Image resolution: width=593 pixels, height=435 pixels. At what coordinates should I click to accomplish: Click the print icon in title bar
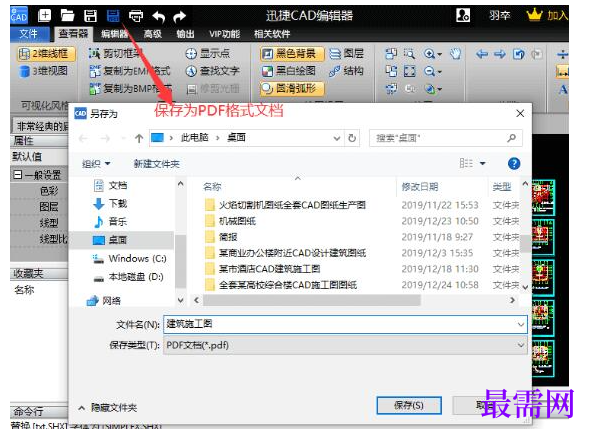[136, 16]
